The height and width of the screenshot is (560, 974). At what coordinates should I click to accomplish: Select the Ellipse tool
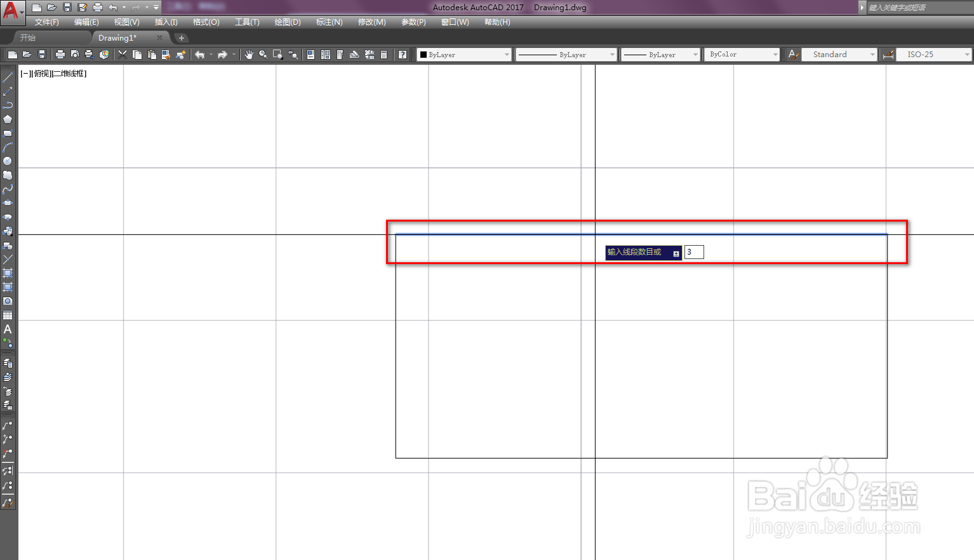point(8,203)
